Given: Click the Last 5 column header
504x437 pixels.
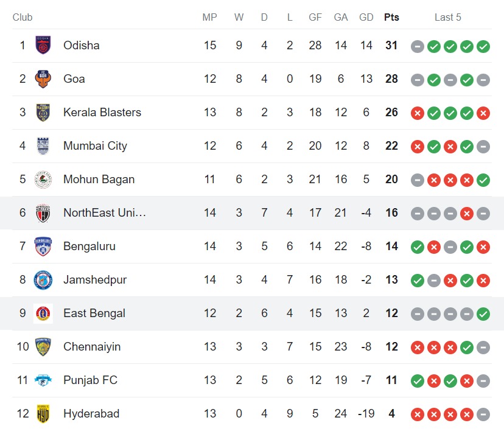Looking at the screenshot, I should (447, 17).
